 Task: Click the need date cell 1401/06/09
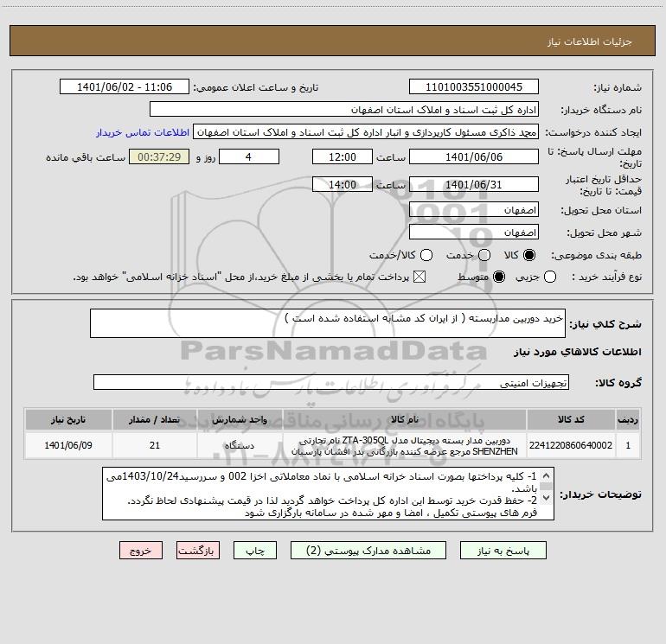[68, 445]
